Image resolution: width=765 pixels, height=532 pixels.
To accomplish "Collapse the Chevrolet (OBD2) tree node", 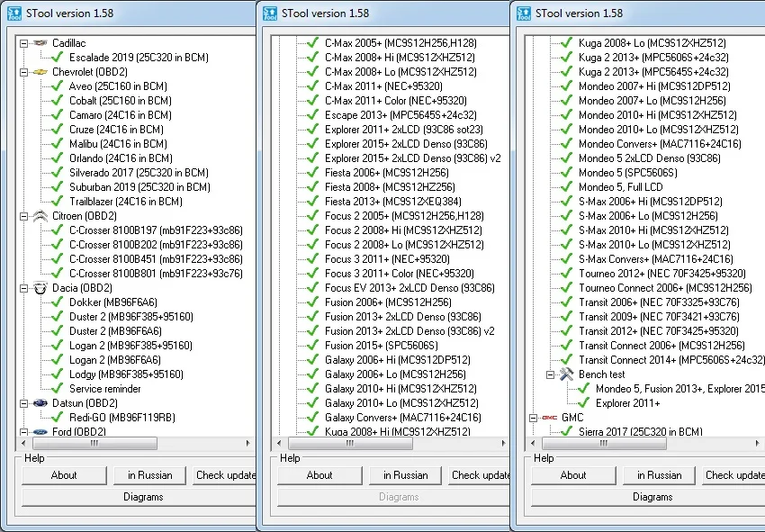I will (x=23, y=72).
